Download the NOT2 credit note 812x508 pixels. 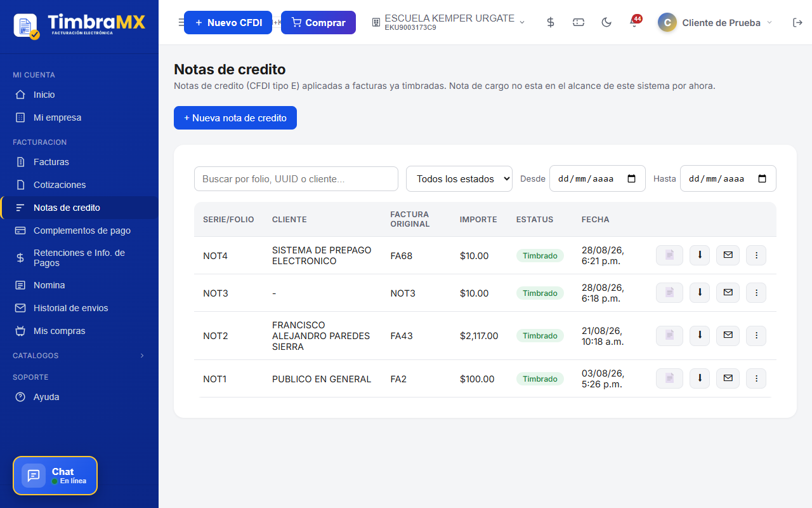click(700, 336)
